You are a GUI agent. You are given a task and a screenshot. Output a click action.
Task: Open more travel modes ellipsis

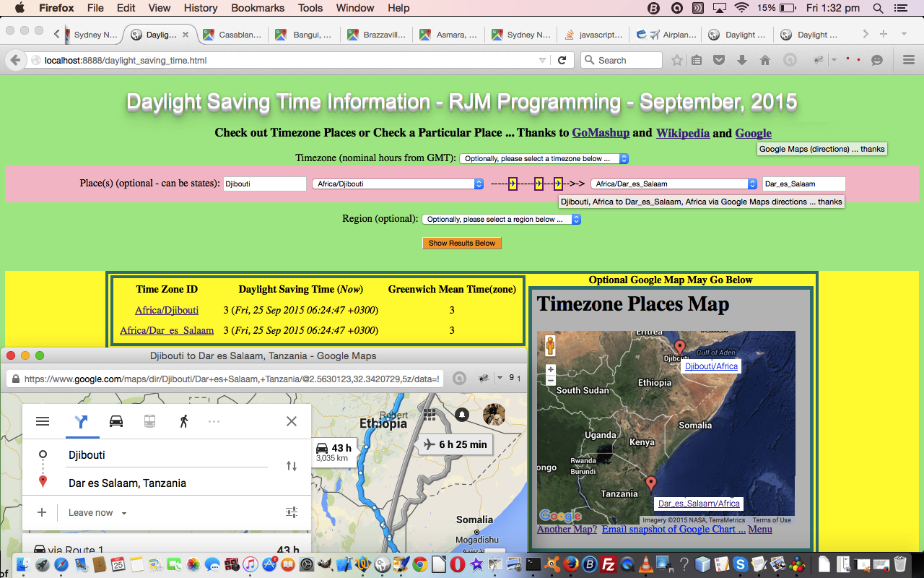214,421
